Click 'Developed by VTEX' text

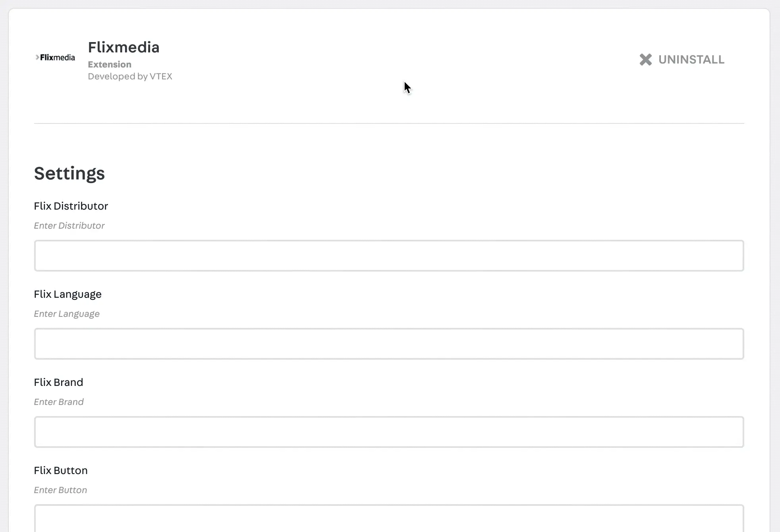[x=130, y=76]
